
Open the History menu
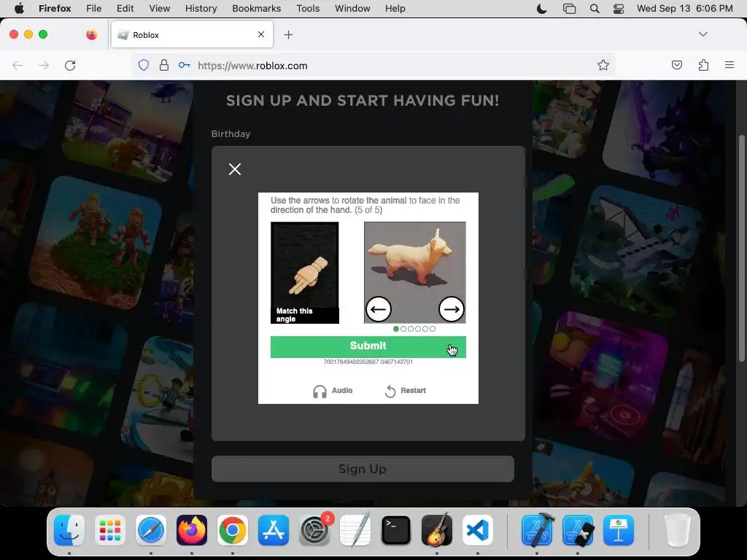pos(201,9)
